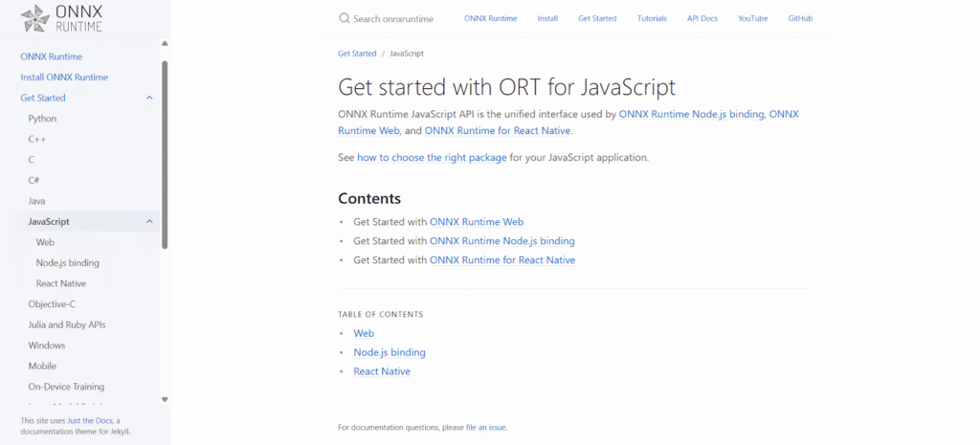
Task: Open the Tutorials top navigation item
Action: click(x=652, y=18)
